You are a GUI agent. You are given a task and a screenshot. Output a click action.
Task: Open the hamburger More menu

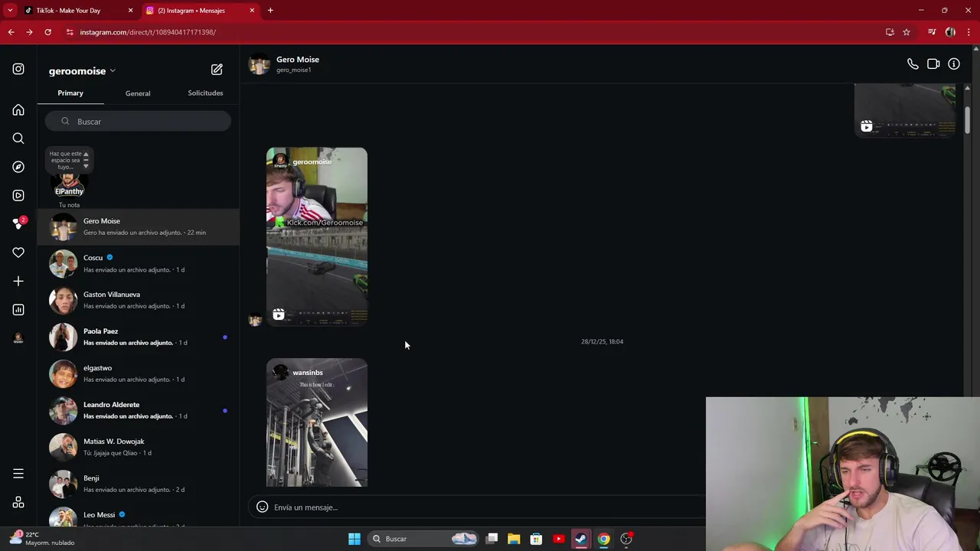(18, 474)
